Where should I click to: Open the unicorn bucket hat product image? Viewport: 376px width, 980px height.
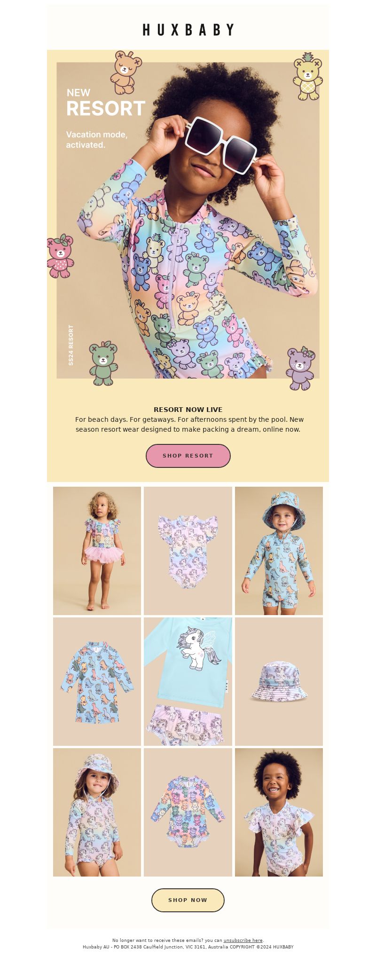pos(279,681)
